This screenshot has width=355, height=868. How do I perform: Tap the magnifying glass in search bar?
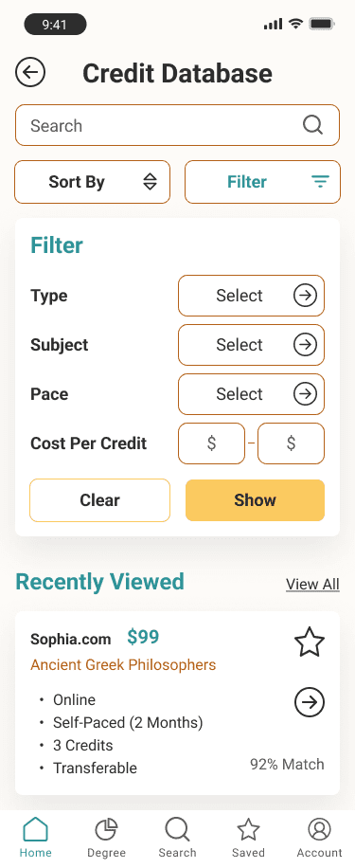pyautogui.click(x=312, y=125)
